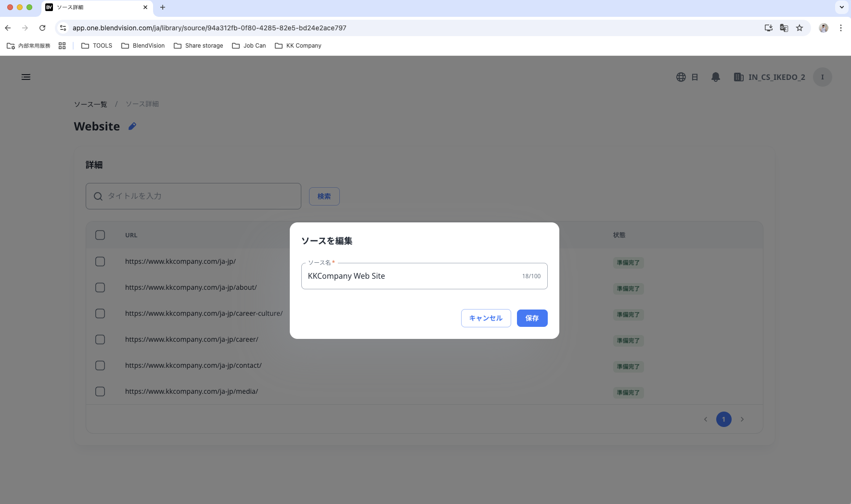Viewport: 851px width, 504px height.
Task: Click the ソース詳細 breadcrumb
Action: pyautogui.click(x=142, y=104)
